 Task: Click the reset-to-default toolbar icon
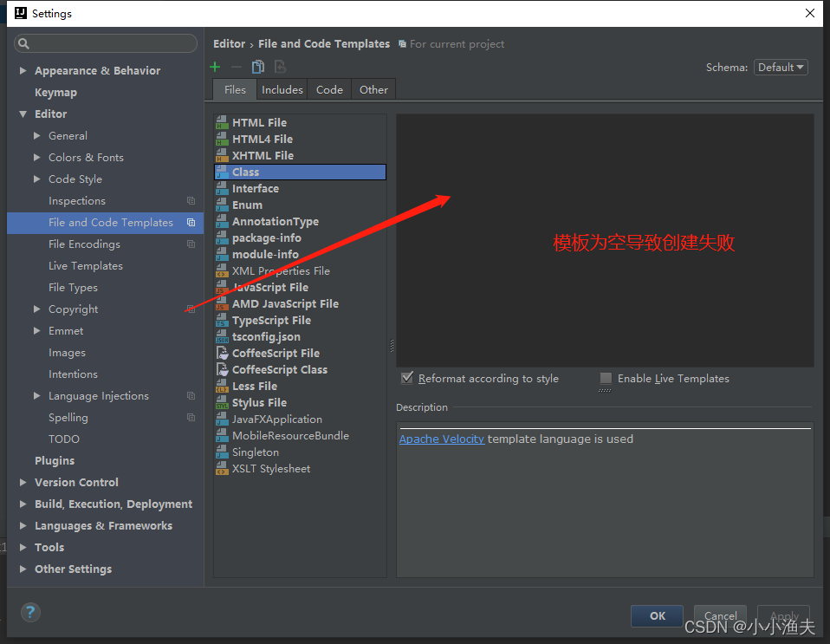pyautogui.click(x=280, y=67)
